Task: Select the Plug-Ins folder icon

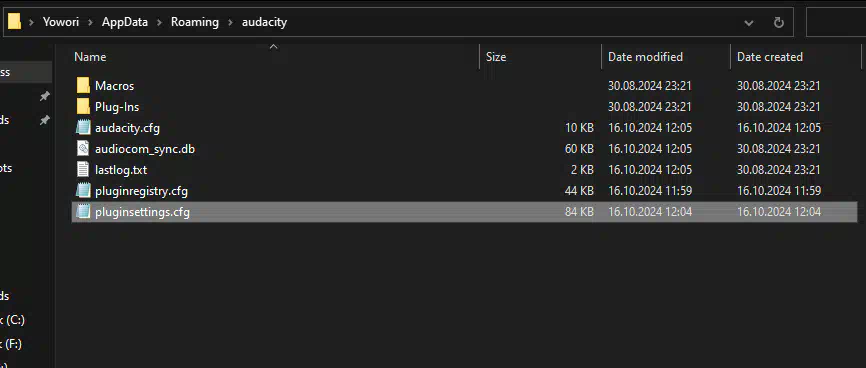Action: pos(83,107)
